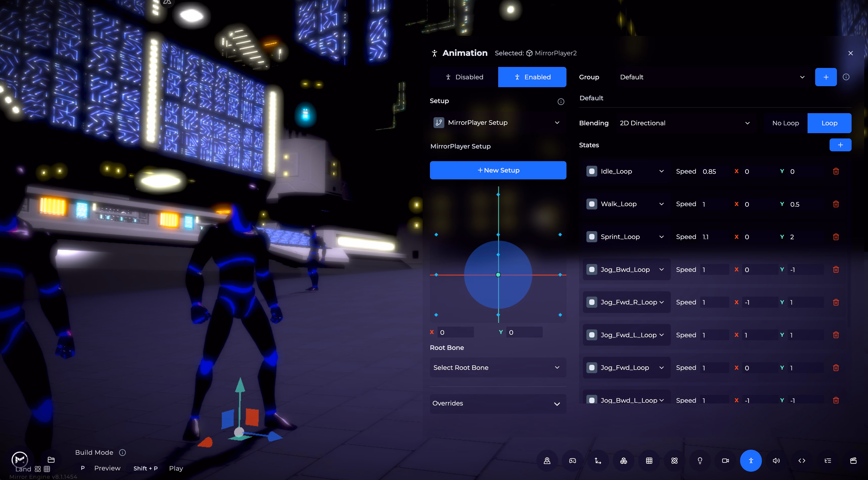Toggle the Idle_Loop state checkbox

(x=592, y=172)
